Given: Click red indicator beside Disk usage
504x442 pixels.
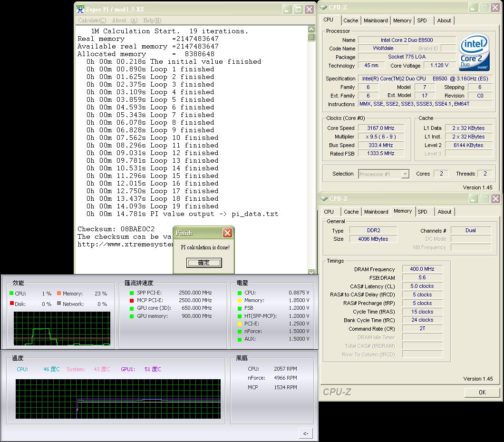Looking at the screenshot, I should pyautogui.click(x=11, y=303).
